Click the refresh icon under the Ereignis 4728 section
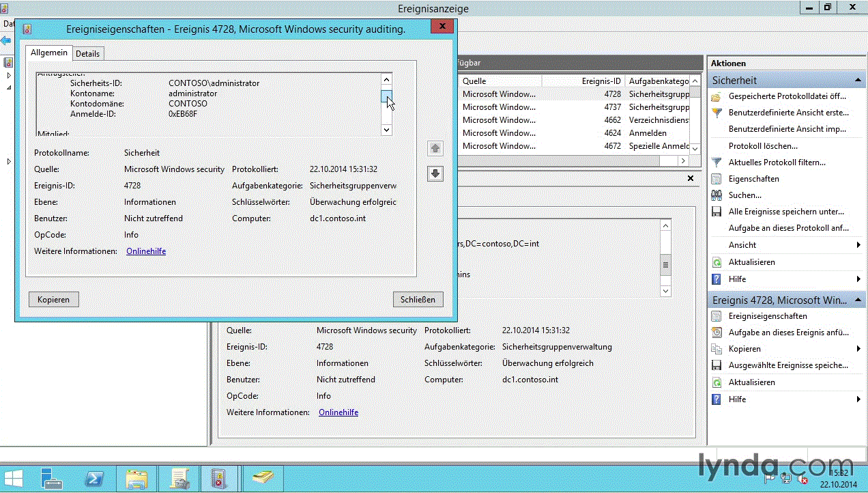The width and height of the screenshot is (868, 493). [x=716, y=382]
